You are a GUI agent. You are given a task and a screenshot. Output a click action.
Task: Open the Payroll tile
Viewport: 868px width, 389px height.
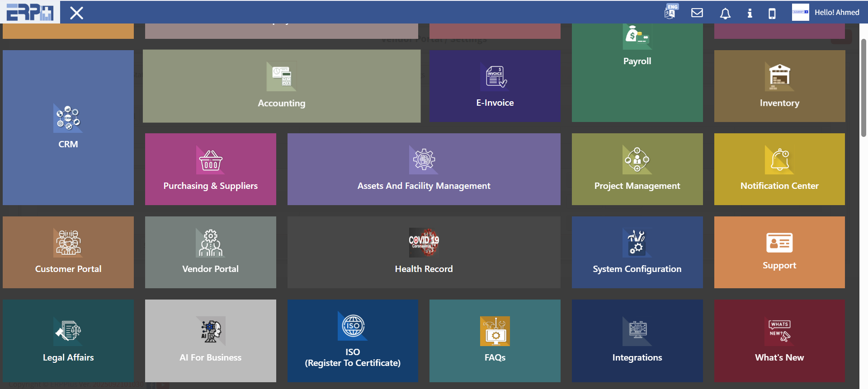637,72
